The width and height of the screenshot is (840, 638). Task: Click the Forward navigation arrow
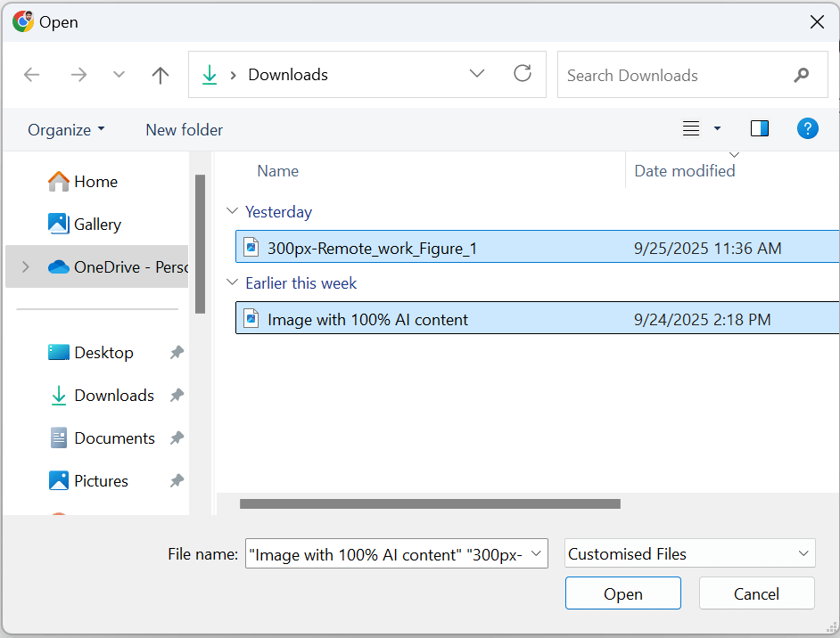78,75
